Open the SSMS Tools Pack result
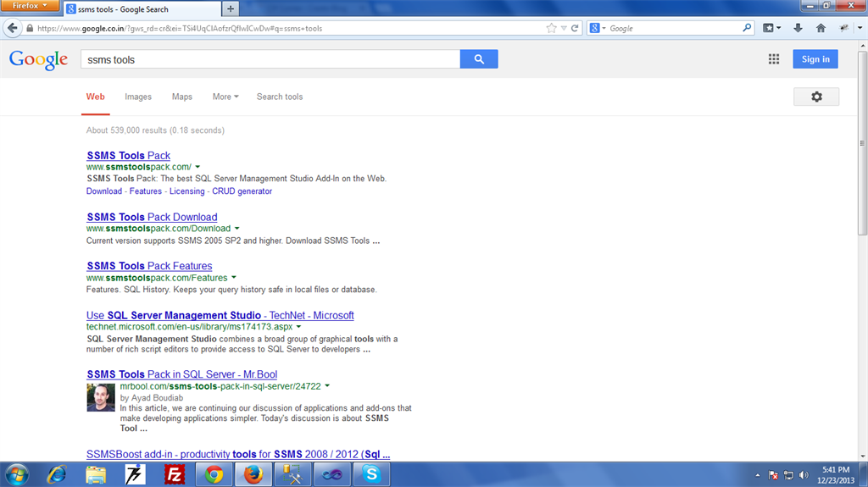This screenshot has width=868, height=487. click(x=129, y=156)
